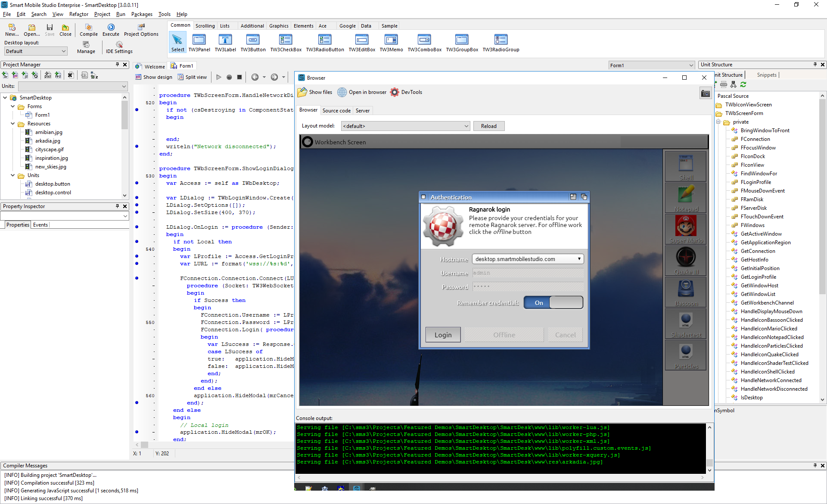Switch to Source code browser tab
This screenshot has height=504, width=827.
(x=336, y=110)
